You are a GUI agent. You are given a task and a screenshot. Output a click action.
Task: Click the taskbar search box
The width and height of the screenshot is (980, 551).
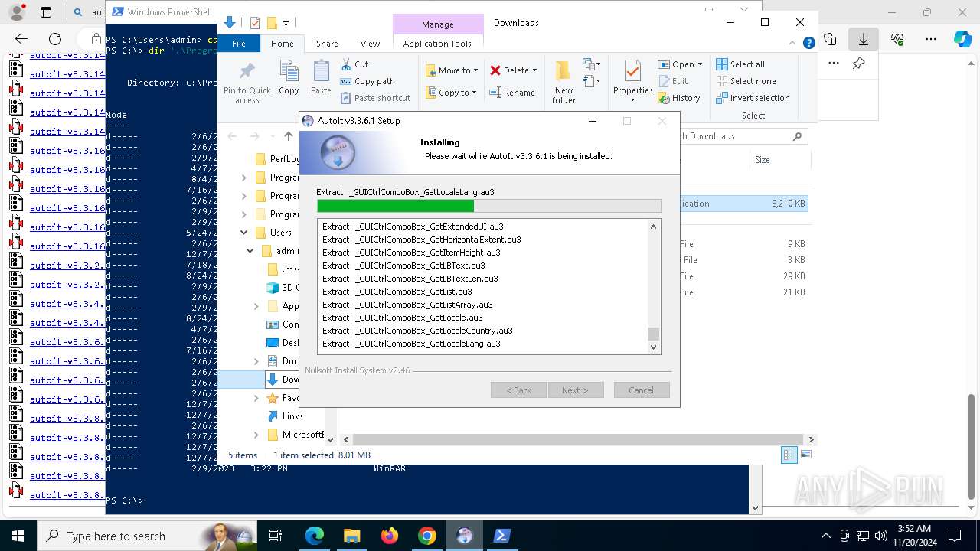pyautogui.click(x=147, y=536)
